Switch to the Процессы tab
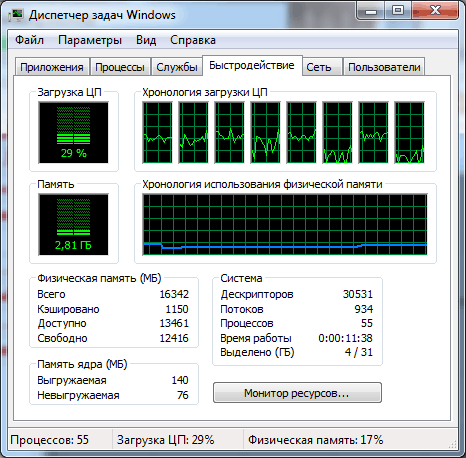 [x=120, y=67]
